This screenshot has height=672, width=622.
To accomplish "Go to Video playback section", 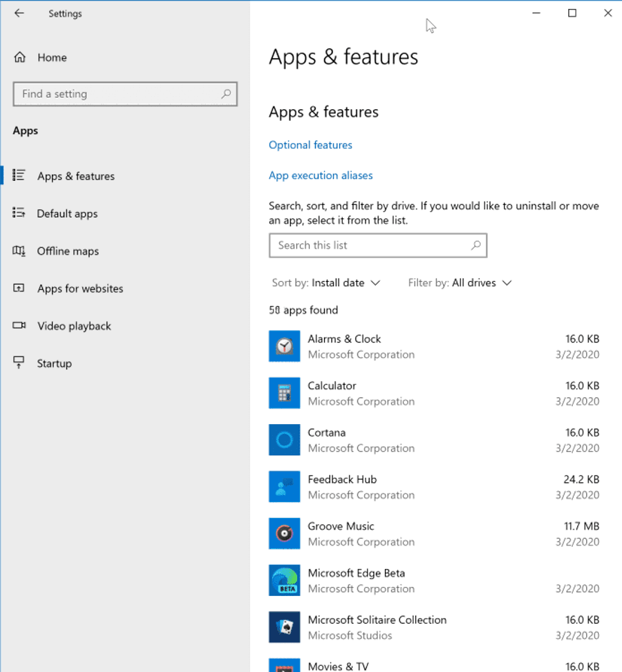I will pyautogui.click(x=74, y=326).
